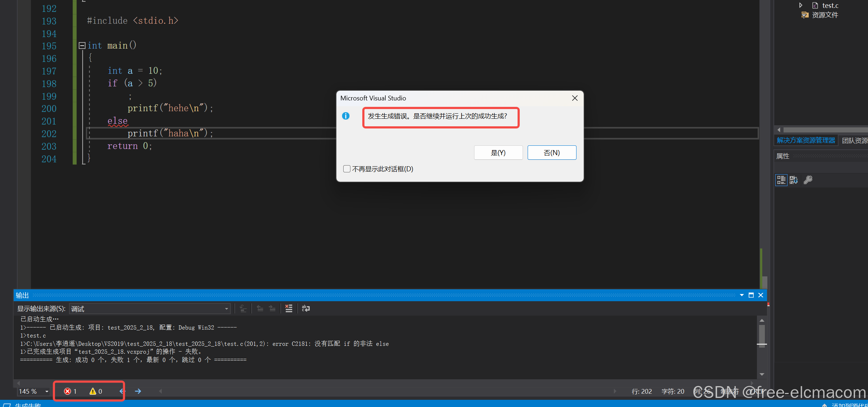This screenshot has height=407, width=868.
Task: Click the warning count indicator icon
Action: point(93,391)
